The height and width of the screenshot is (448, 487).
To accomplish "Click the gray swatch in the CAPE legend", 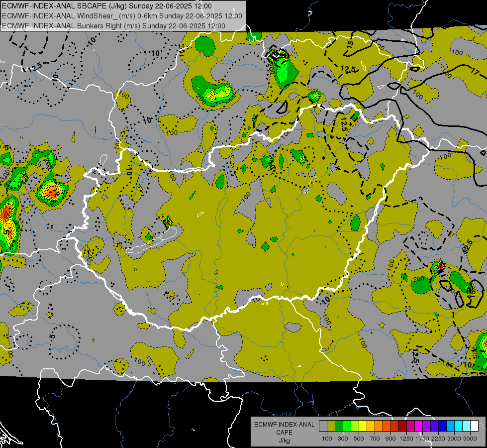I will click(x=323, y=426).
